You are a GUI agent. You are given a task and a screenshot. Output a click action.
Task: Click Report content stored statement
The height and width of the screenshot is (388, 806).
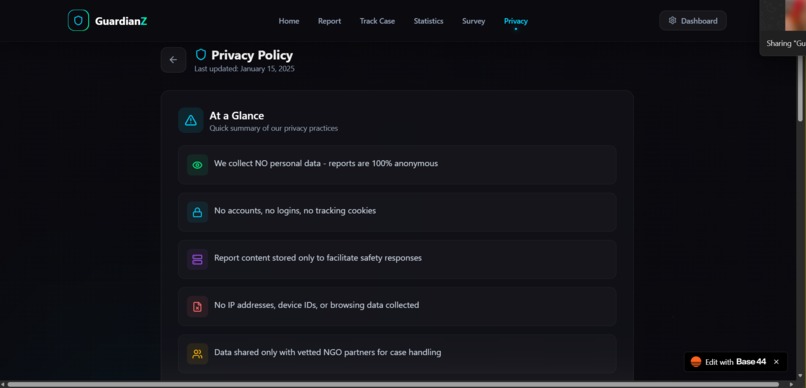pyautogui.click(x=318, y=258)
